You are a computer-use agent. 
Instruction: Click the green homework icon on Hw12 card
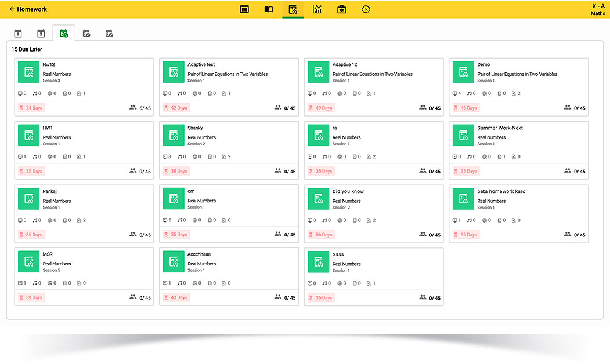pyautogui.click(x=28, y=72)
